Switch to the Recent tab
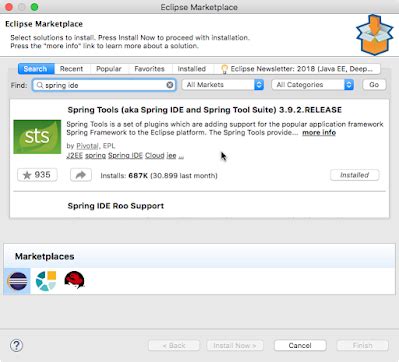 point(71,69)
